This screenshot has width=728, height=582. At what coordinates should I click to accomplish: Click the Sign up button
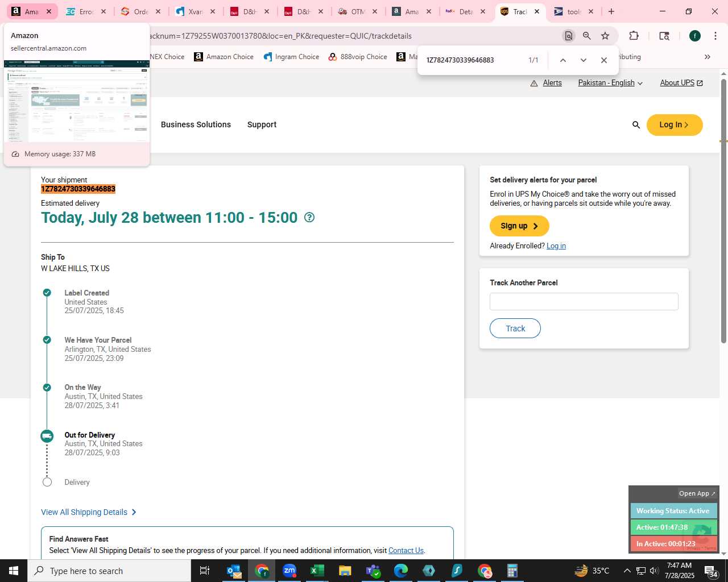519,226
